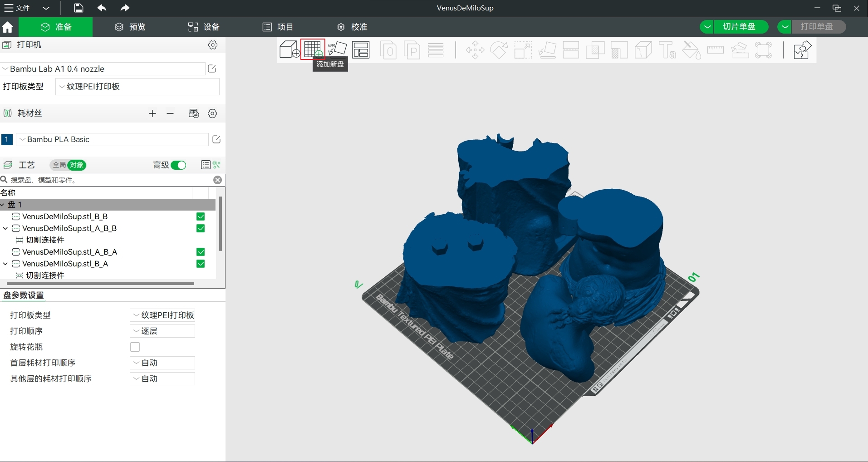
Task: Uncheck VenusDeMiloSup.stl_A_B_A printable checkbox
Action: tap(201, 252)
